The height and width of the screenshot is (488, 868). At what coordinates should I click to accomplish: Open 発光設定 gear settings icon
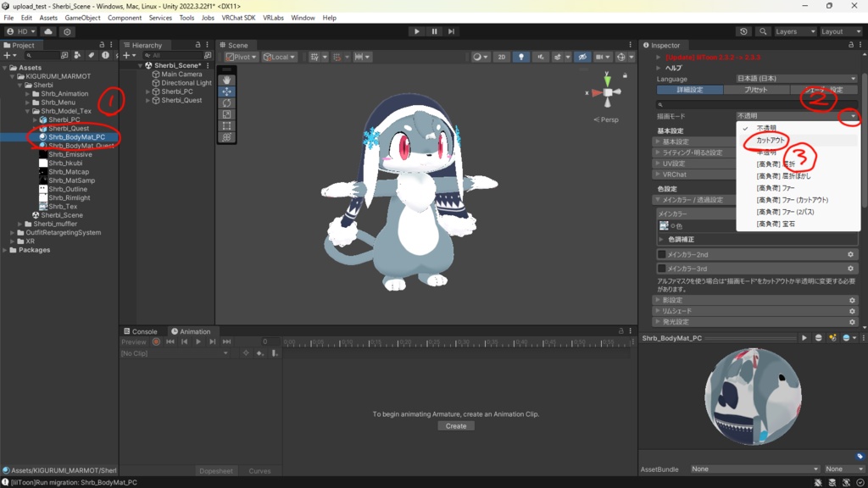coord(852,322)
